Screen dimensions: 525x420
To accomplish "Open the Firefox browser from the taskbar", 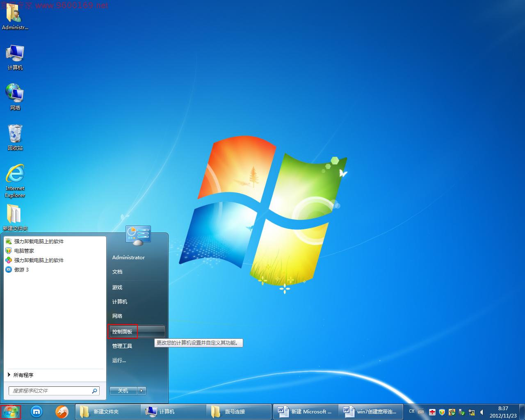I will (62, 412).
